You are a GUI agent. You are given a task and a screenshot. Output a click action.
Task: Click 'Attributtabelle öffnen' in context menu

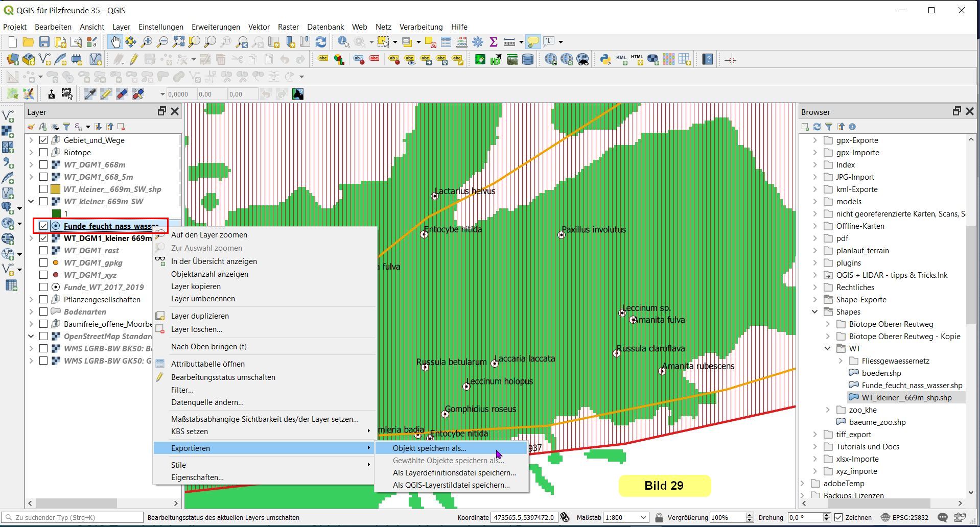coord(207,364)
